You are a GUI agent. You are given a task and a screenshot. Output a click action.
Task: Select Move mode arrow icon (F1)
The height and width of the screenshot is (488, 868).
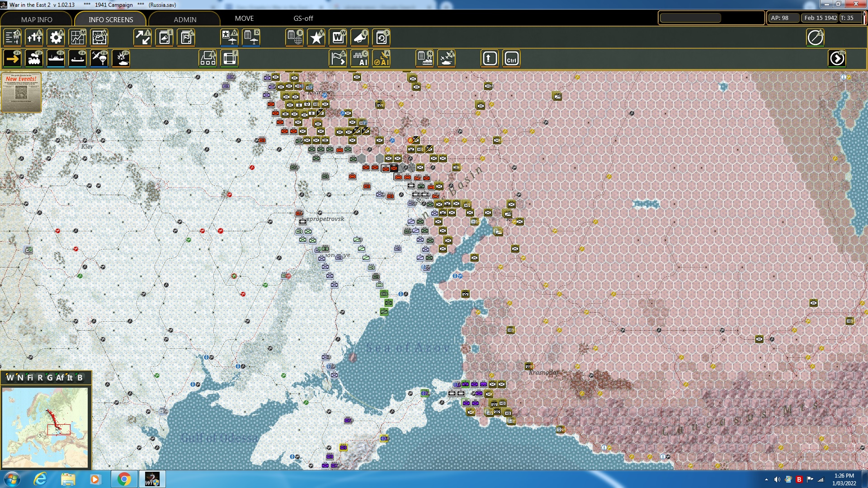(13, 58)
